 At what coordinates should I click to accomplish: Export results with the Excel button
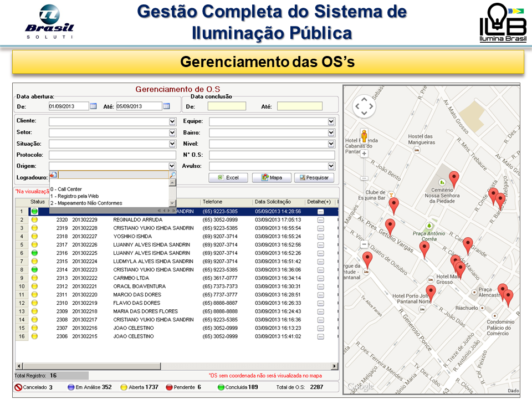(228, 178)
